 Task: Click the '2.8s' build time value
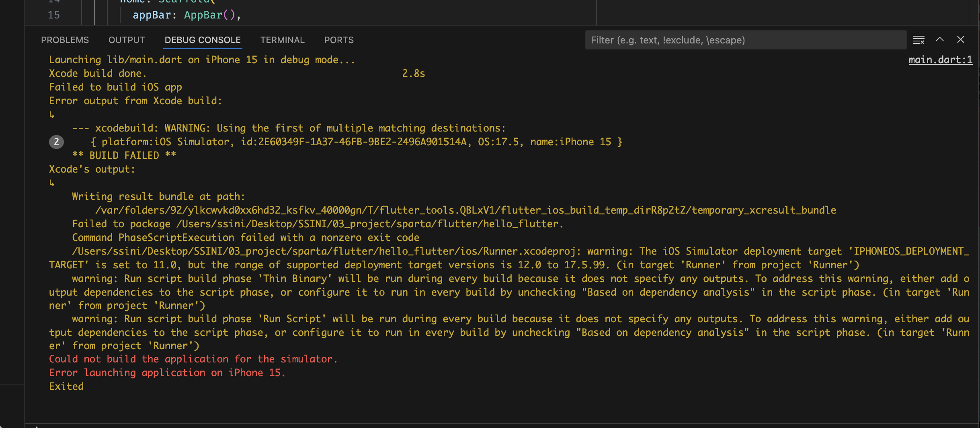point(413,73)
